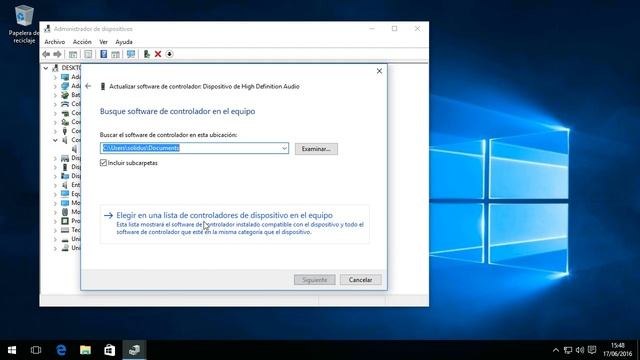The image size is (640, 360).
Task: Click the Siguiente button
Action: click(315, 280)
